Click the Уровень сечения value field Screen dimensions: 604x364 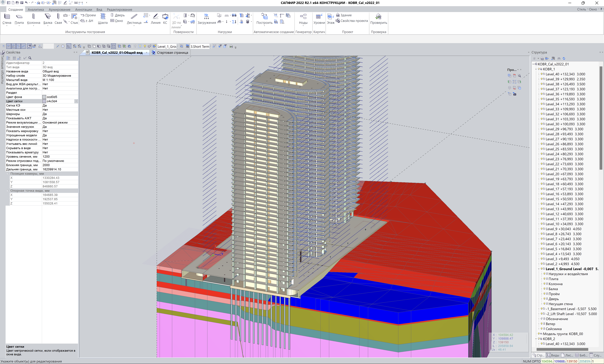tap(60, 157)
